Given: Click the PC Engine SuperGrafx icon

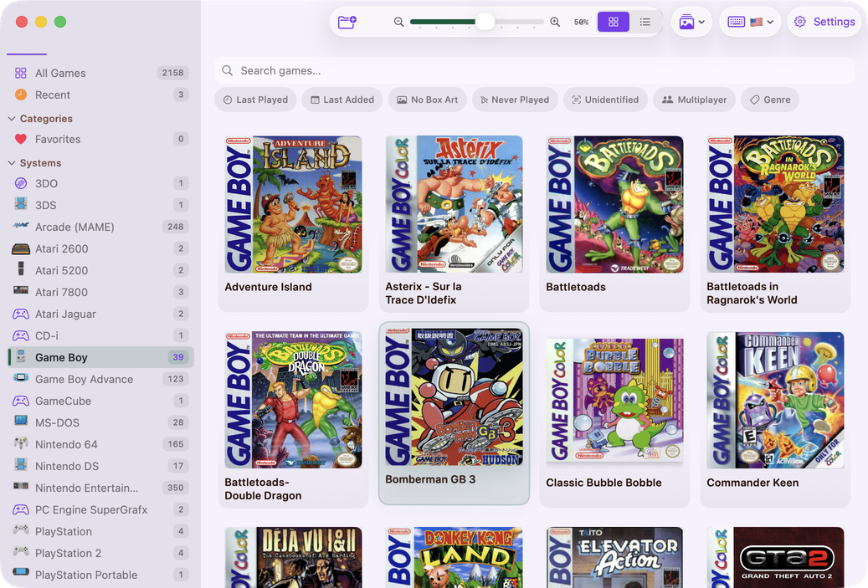Looking at the screenshot, I should pyautogui.click(x=20, y=509).
